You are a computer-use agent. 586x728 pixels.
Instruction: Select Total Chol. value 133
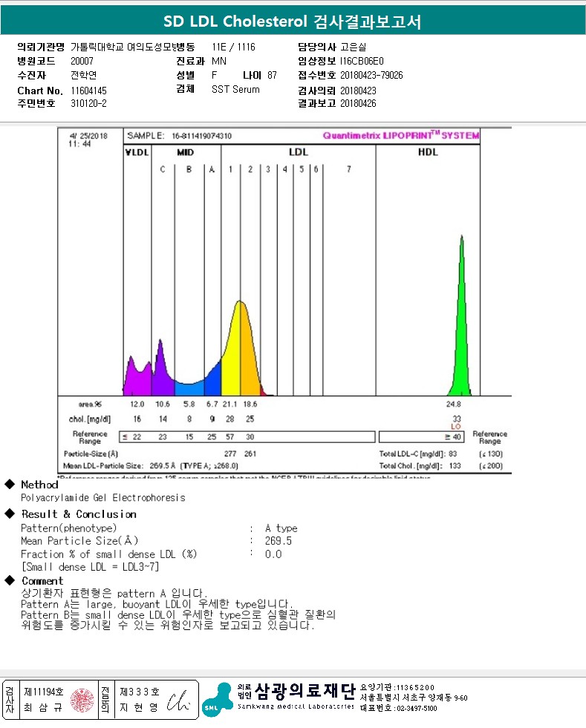(x=455, y=466)
